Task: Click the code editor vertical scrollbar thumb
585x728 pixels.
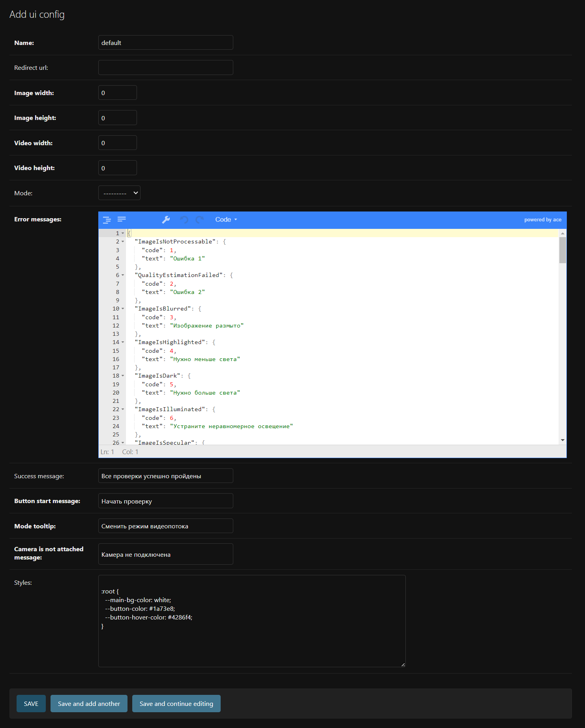Action: (562, 250)
